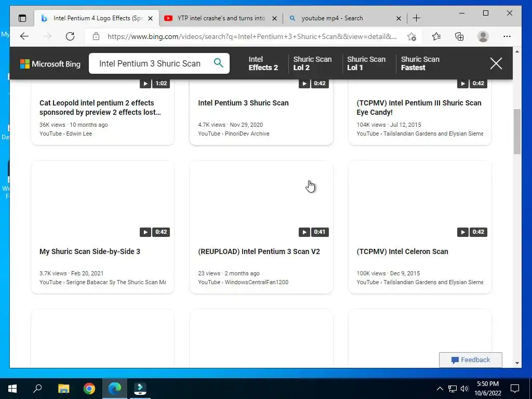The width and height of the screenshot is (532, 399).
Task: Click 104K views · Jul 12, 2015 text
Action: tap(389, 125)
